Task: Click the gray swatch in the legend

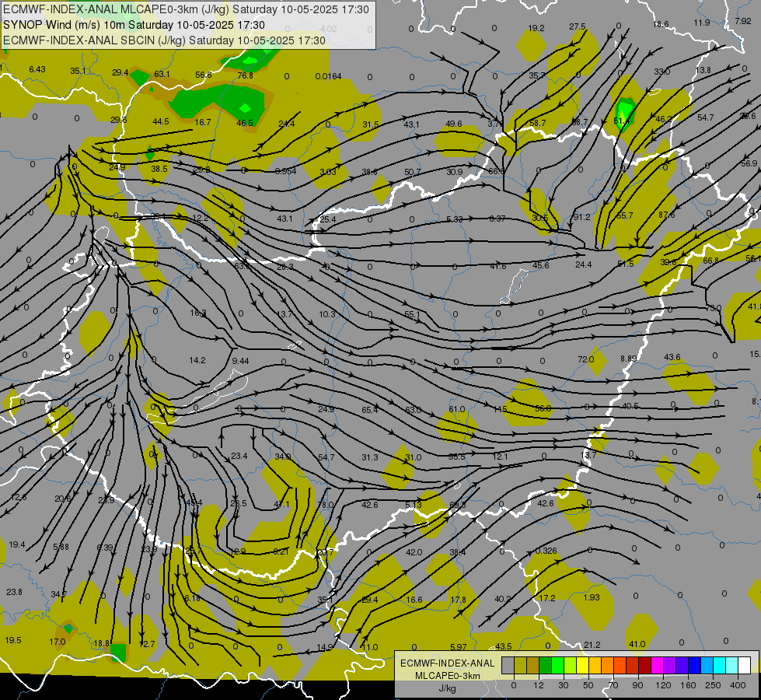Action: (508, 666)
